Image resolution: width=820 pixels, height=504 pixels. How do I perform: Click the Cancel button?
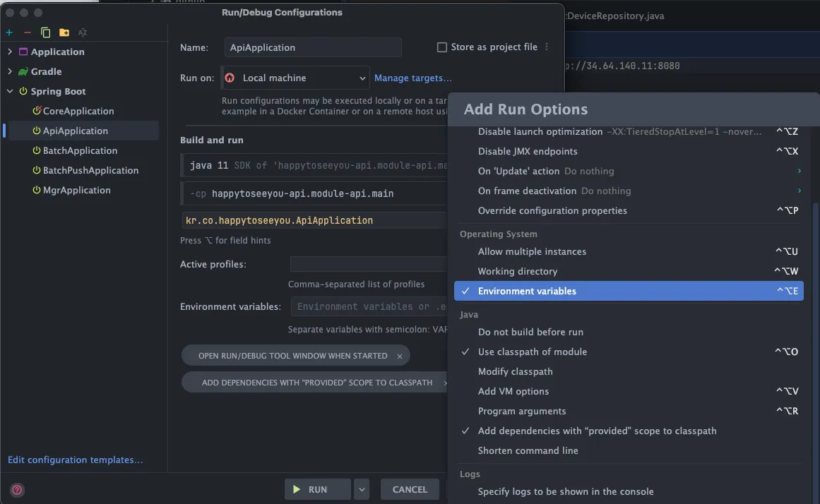point(410,489)
